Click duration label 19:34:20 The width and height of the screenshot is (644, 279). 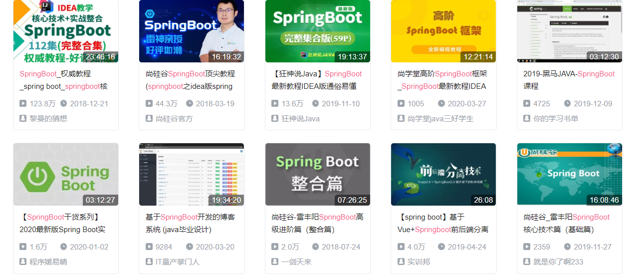227,200
